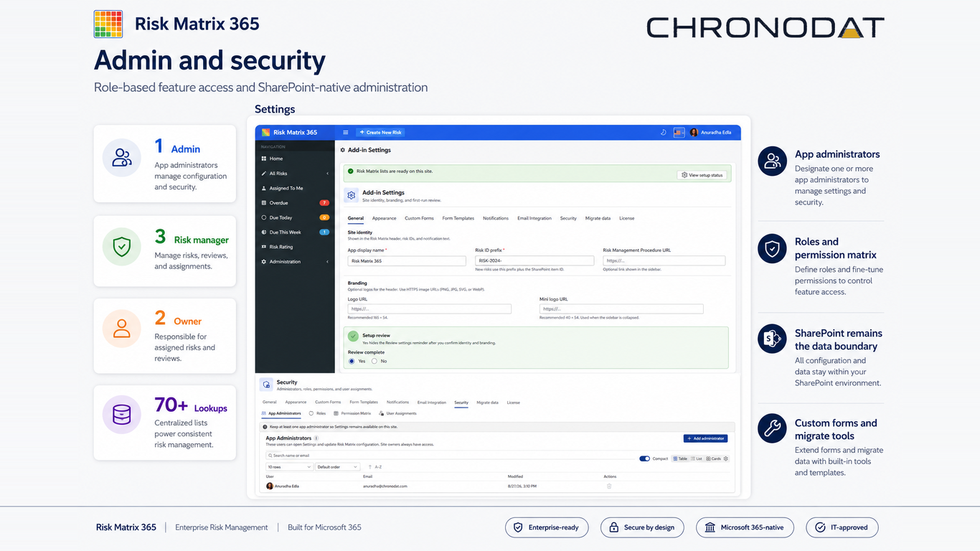The width and height of the screenshot is (980, 551).
Task: Open License tab in Add-in Settings panel
Action: tap(626, 218)
